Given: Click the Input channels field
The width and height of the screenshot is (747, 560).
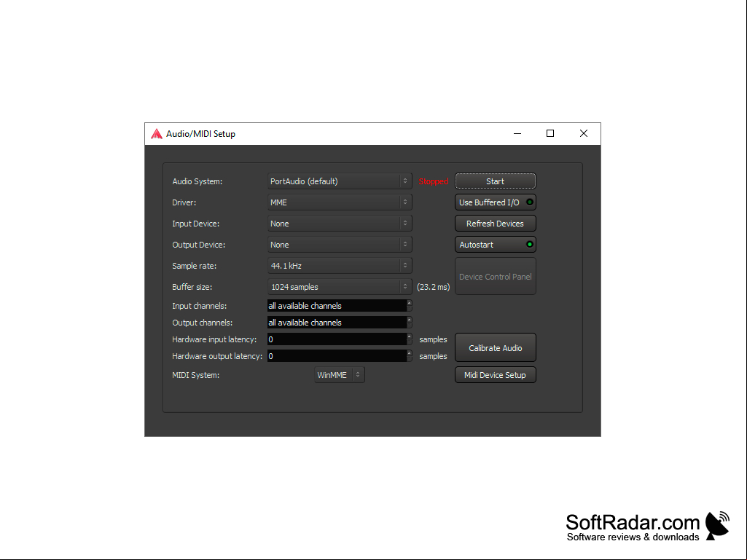Looking at the screenshot, I should coord(337,306).
